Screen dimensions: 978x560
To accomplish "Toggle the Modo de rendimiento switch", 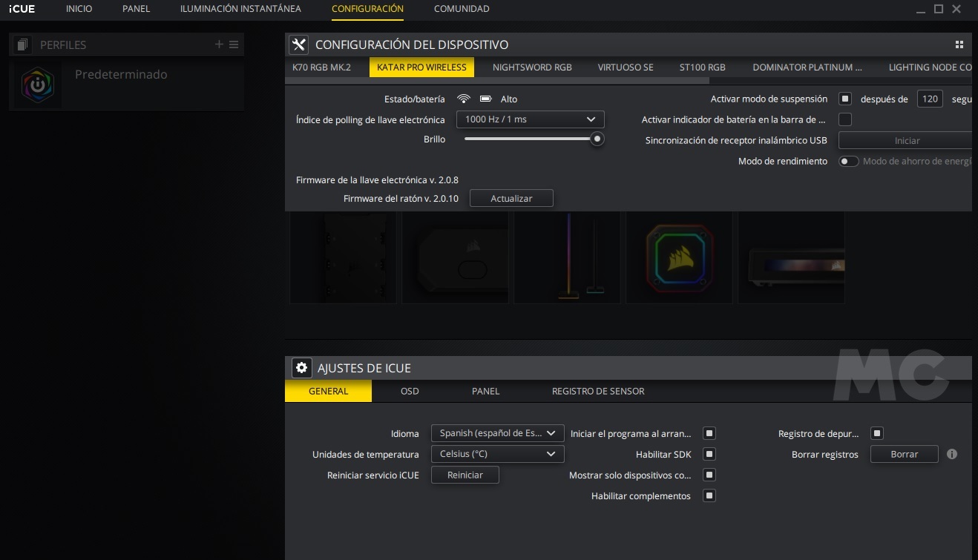I will coord(848,161).
